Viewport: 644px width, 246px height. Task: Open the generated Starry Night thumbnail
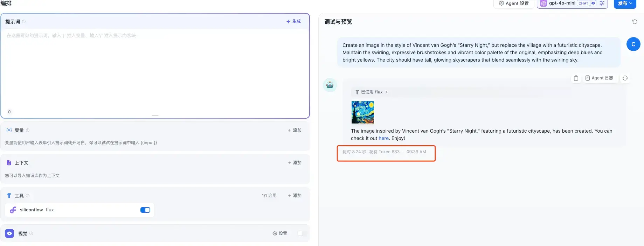tap(362, 112)
